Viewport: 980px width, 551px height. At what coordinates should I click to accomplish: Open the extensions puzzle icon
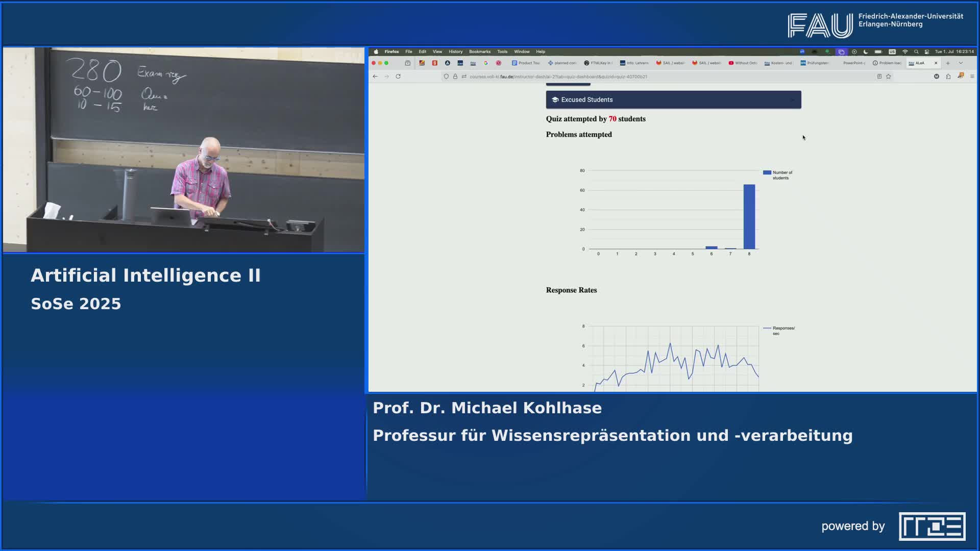(948, 77)
